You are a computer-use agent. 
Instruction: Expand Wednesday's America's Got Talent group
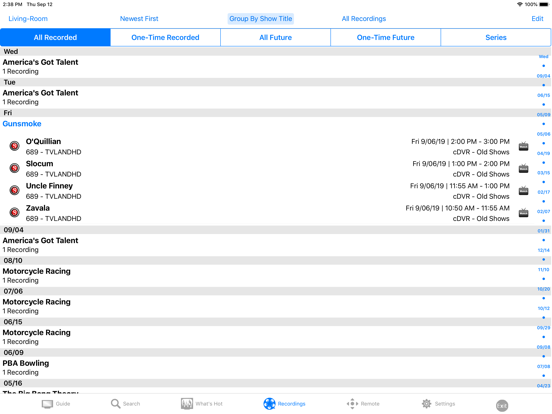pyautogui.click(x=268, y=67)
